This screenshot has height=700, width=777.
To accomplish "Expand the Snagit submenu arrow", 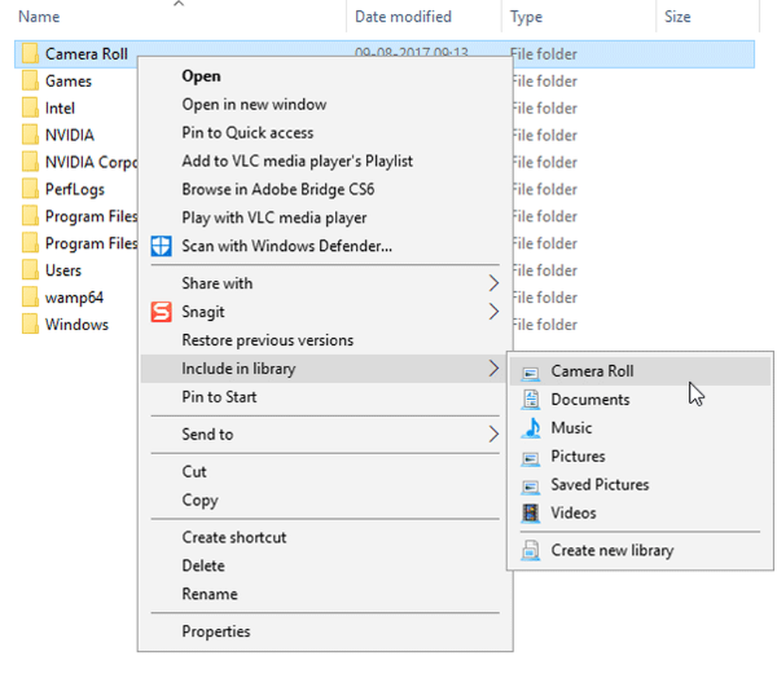I will coord(493,312).
